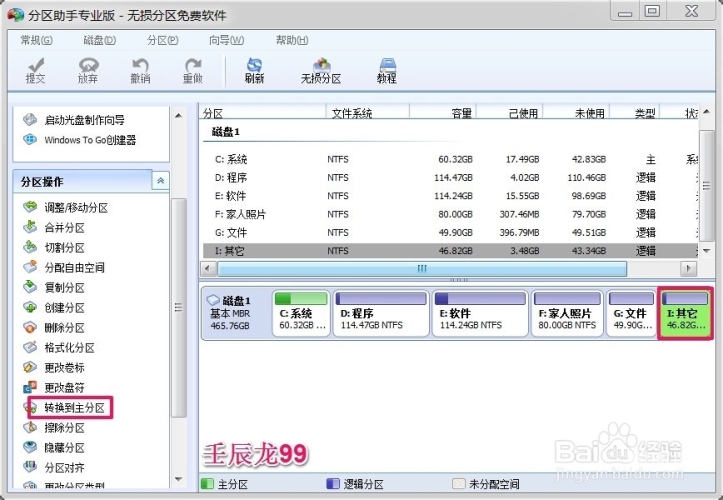723x500 pixels.
Task: Select the I: 其它 list row
Action: (x=450, y=251)
